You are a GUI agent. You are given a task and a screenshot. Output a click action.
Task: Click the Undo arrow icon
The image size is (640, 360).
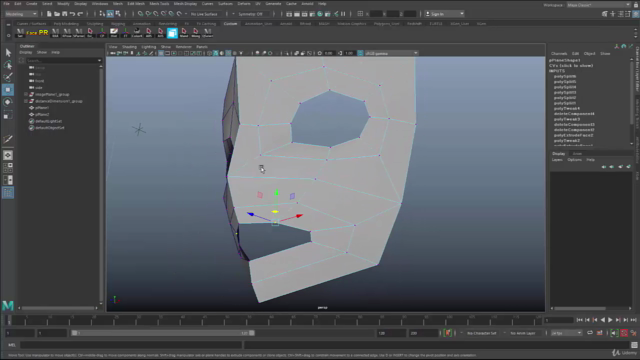click(72, 14)
